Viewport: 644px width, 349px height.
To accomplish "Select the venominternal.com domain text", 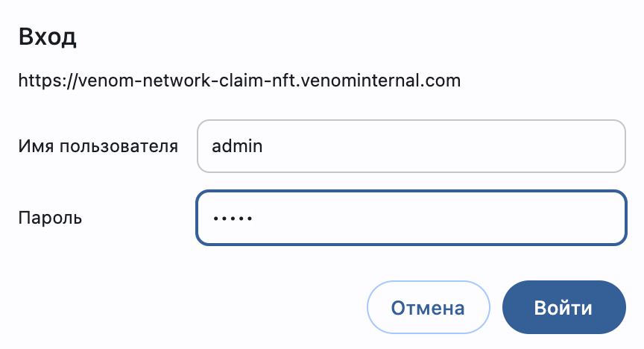I will pyautogui.click(x=381, y=80).
